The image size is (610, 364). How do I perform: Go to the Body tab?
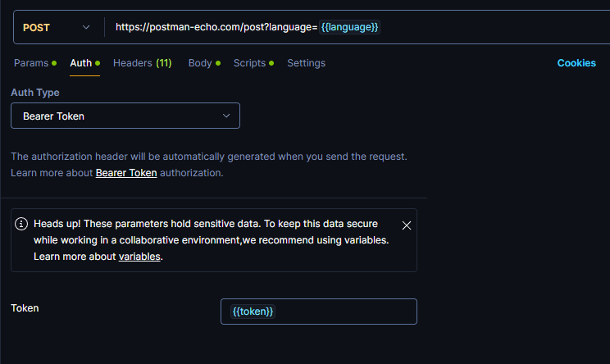point(200,63)
